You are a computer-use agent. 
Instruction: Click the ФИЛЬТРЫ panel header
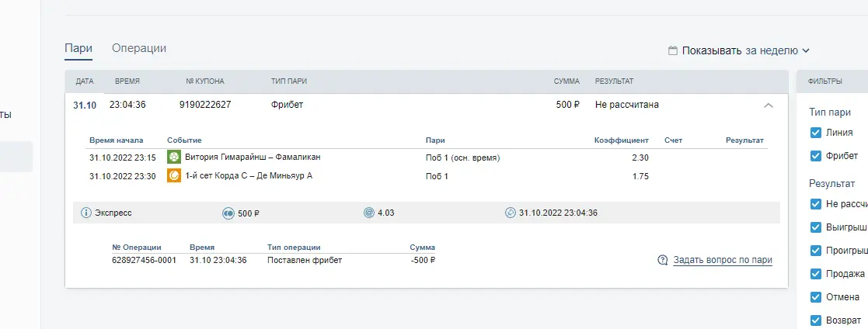[x=825, y=81]
